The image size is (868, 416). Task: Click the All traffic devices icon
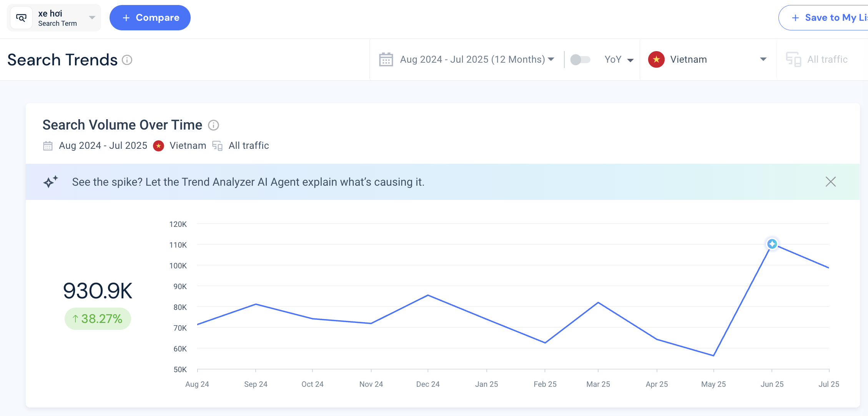793,60
